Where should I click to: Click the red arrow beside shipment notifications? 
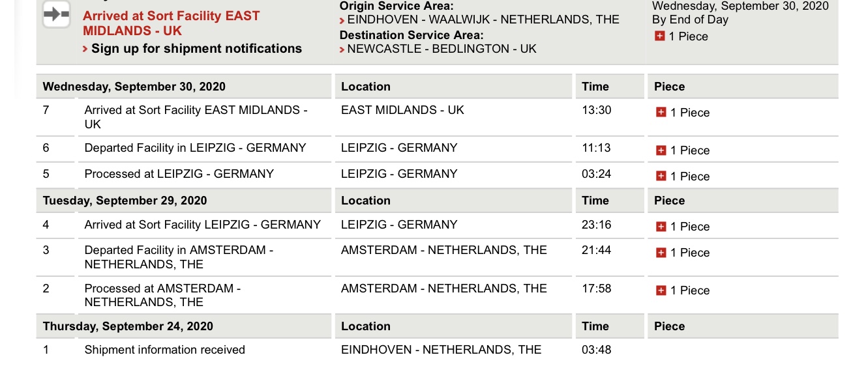(85, 50)
